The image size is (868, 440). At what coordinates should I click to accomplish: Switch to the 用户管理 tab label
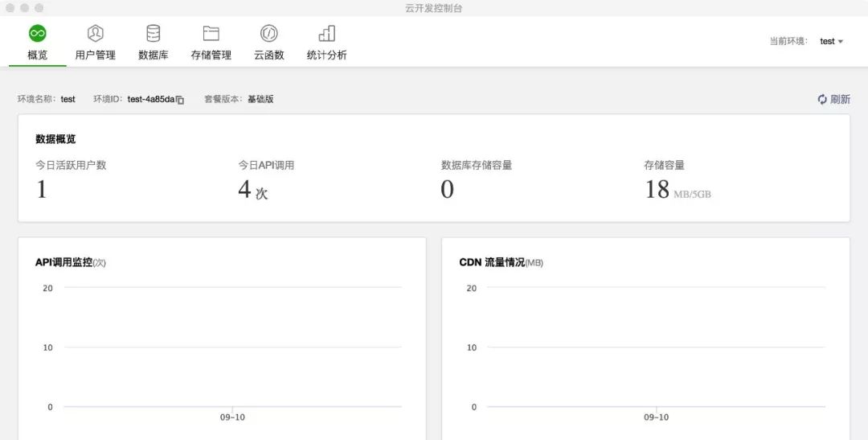pos(95,55)
